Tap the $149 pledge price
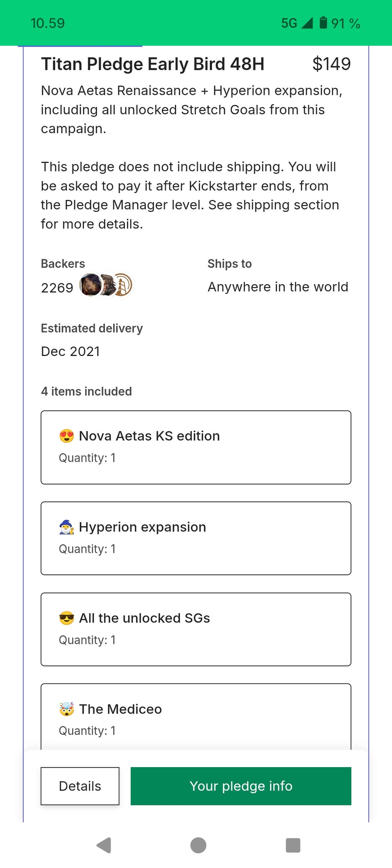392x868 pixels. [x=331, y=64]
